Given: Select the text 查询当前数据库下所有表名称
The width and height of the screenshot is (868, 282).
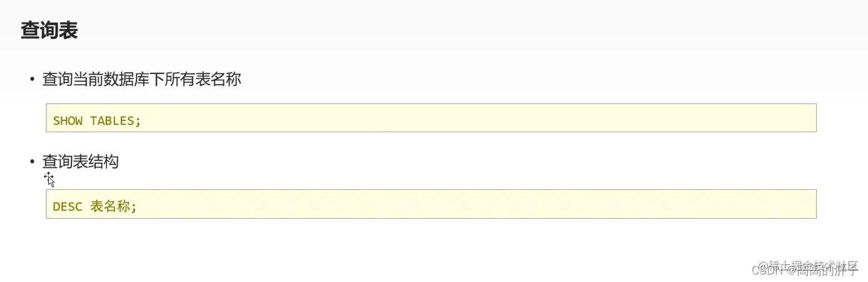Looking at the screenshot, I should point(141,80).
